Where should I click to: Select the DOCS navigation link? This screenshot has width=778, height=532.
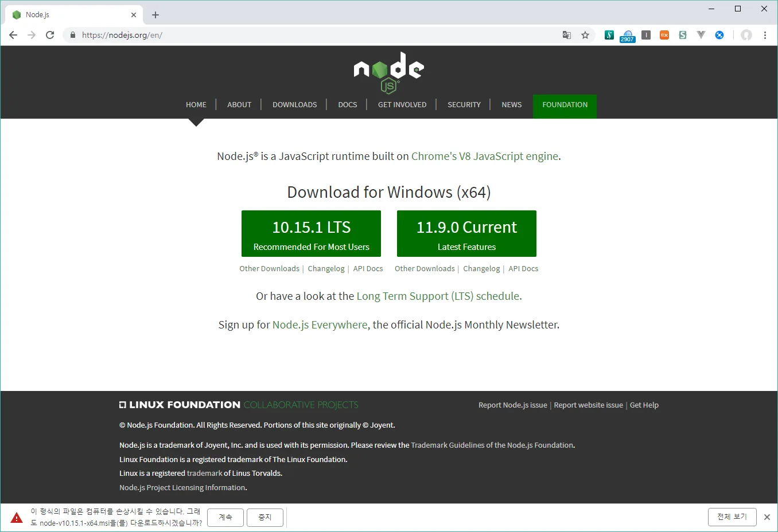pos(347,105)
